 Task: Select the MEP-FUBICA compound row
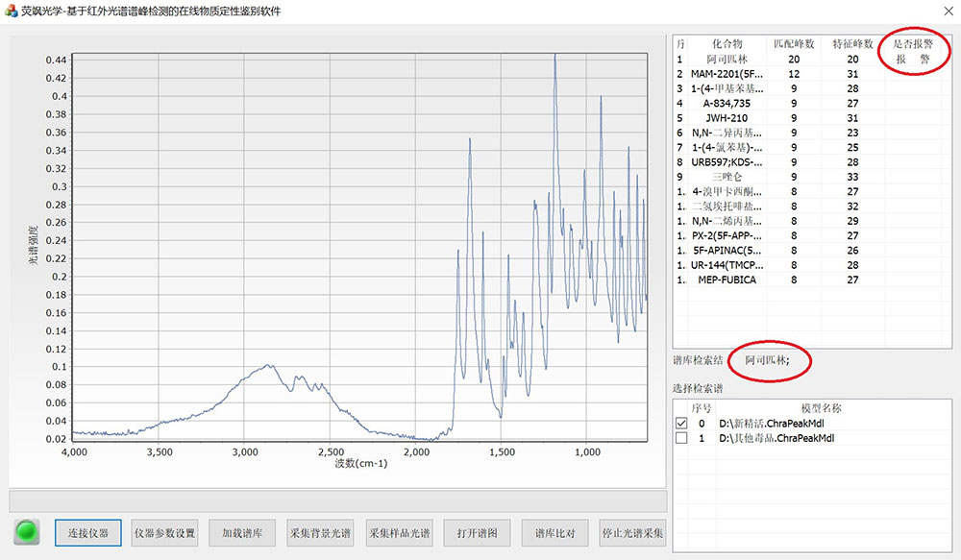tap(812, 280)
